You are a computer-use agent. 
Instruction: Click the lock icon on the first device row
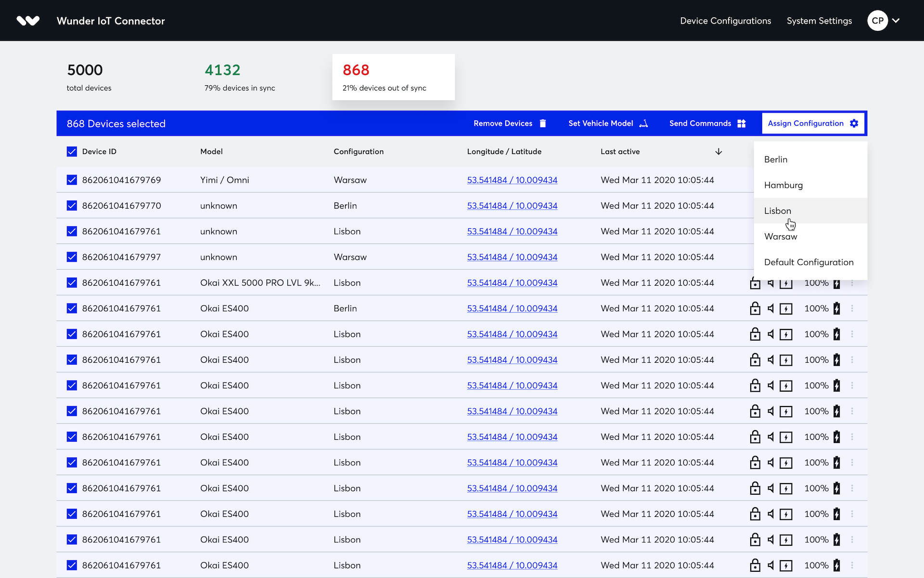[x=755, y=180]
